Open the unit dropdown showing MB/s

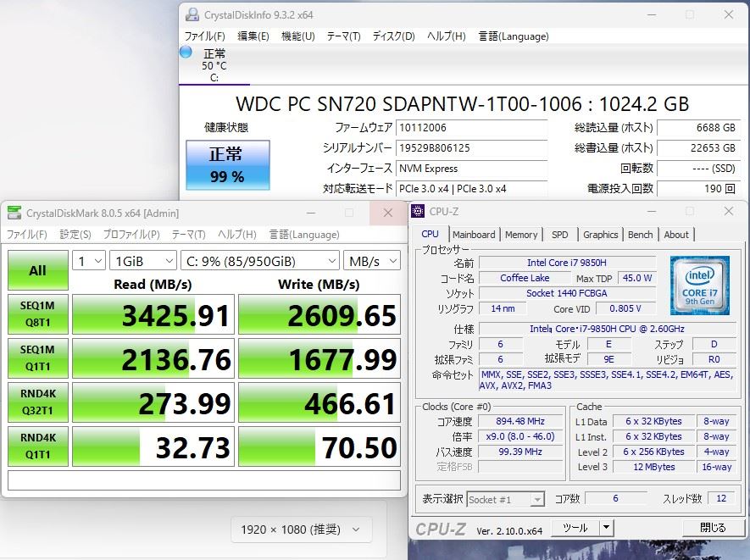coord(372,261)
